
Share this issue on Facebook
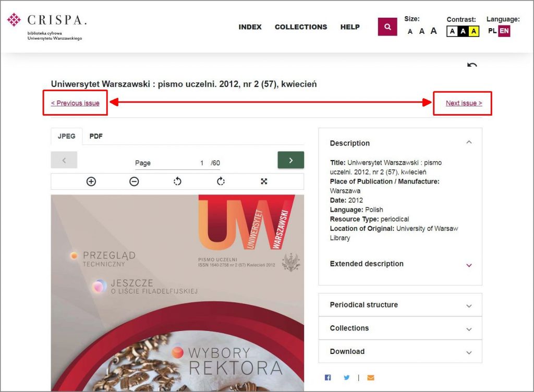tap(327, 377)
